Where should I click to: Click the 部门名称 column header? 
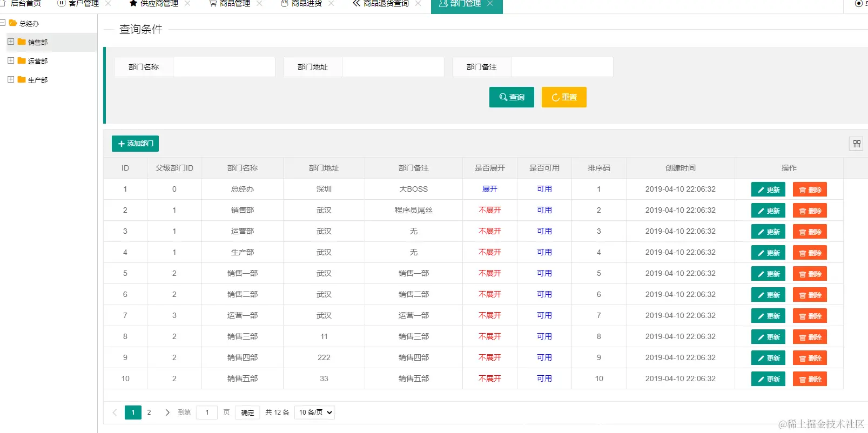click(x=243, y=168)
